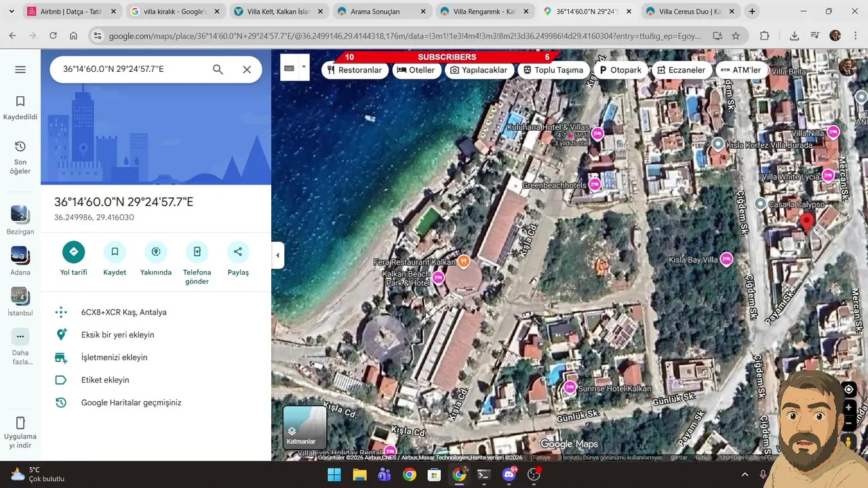
Task: Go back to previous page
Action: tap(12, 36)
